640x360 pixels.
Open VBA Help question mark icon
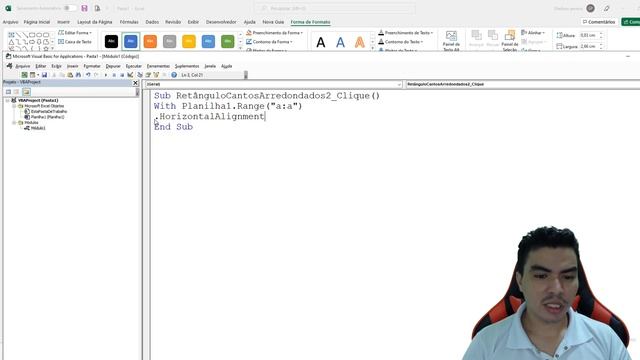(x=174, y=75)
